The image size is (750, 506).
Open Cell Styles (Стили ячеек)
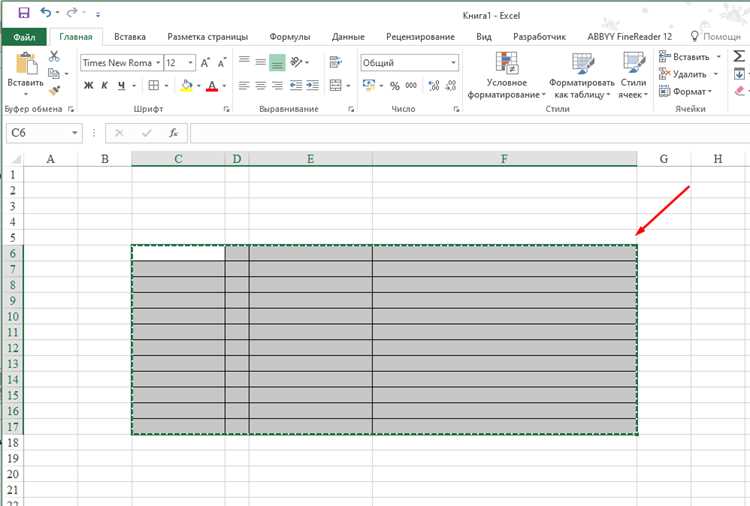tap(633, 76)
